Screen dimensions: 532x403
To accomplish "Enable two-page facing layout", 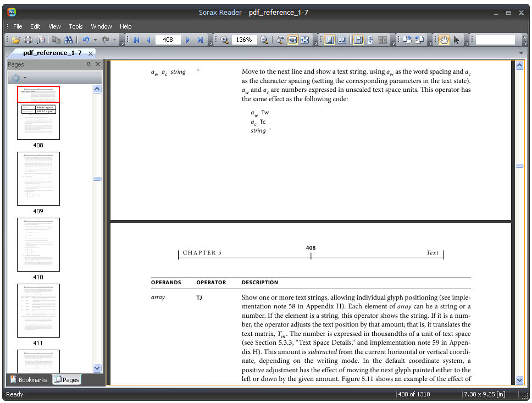I will (x=342, y=40).
